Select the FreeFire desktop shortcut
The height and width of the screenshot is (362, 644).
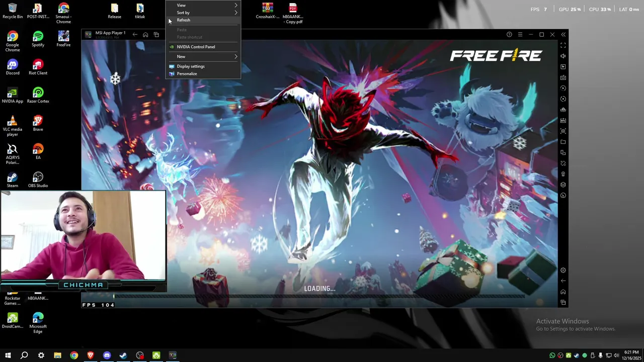(63, 39)
